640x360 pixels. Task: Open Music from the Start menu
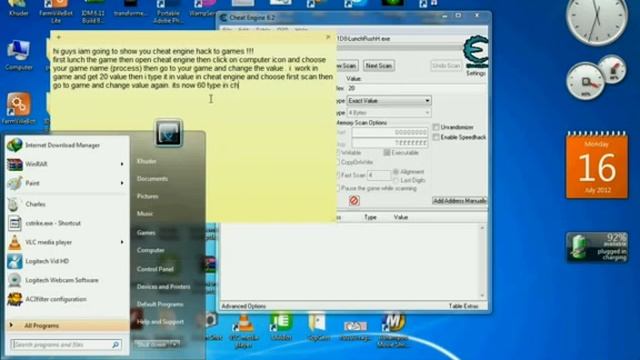[x=145, y=213]
